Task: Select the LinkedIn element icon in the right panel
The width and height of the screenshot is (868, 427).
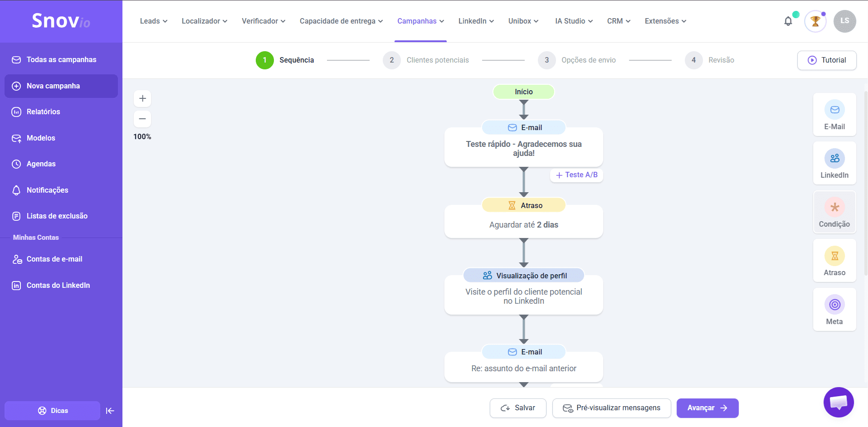Action: point(834,159)
